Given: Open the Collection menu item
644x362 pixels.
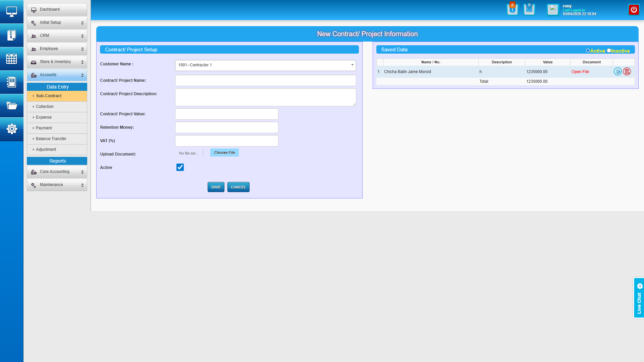Looking at the screenshot, I should coord(45,107).
